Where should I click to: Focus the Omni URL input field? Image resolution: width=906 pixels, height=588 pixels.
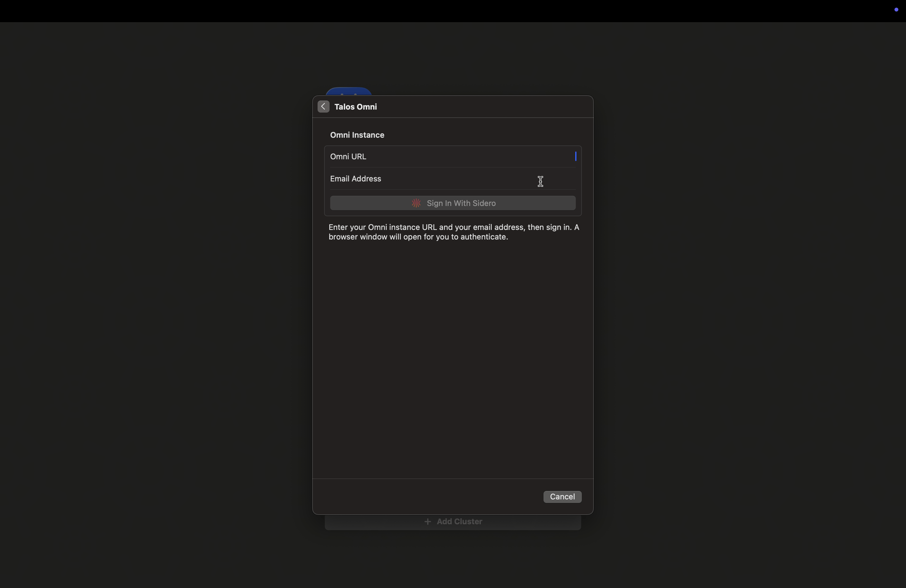click(453, 157)
